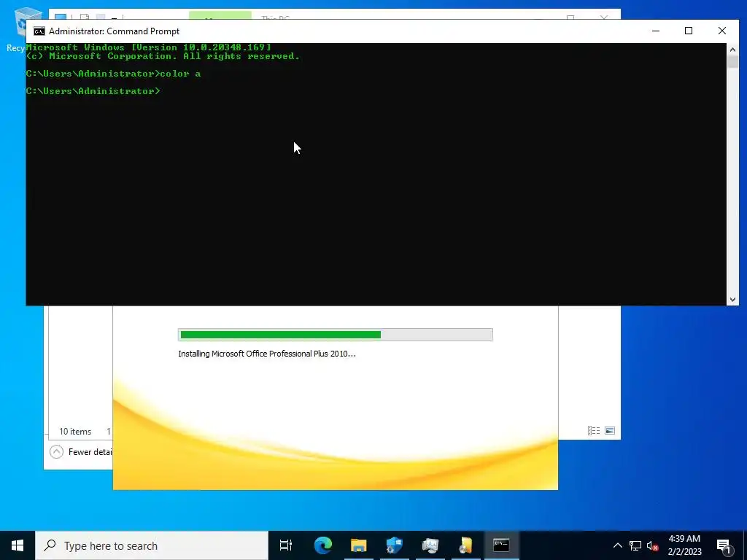Click the muted volume tray icon
This screenshot has width=747, height=560.
point(653,545)
